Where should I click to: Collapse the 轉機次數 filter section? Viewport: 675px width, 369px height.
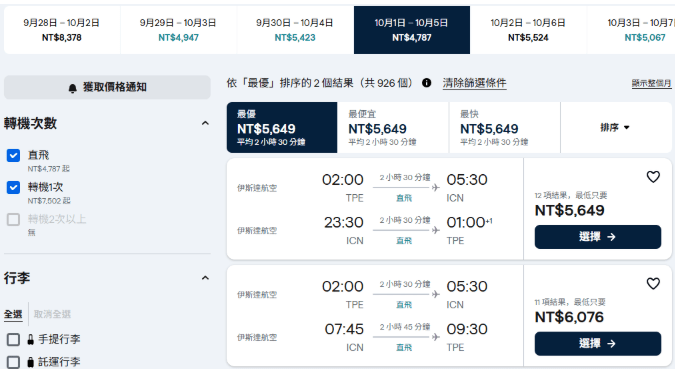pyautogui.click(x=205, y=124)
